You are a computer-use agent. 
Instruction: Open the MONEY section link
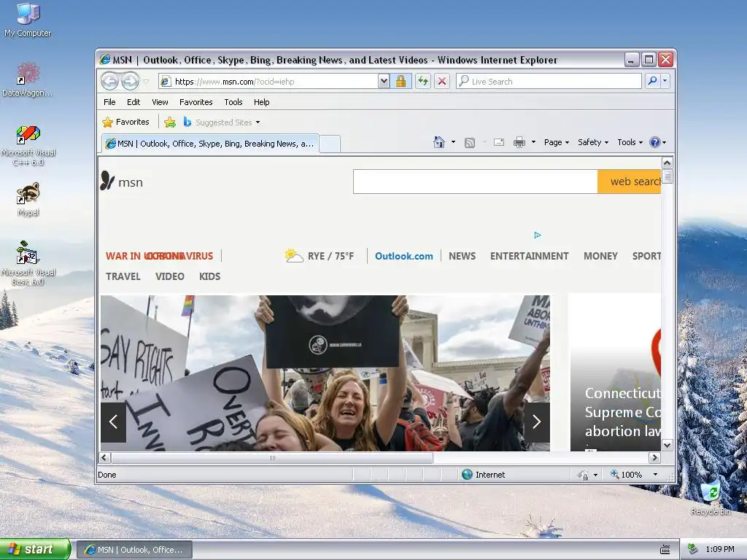[601, 256]
